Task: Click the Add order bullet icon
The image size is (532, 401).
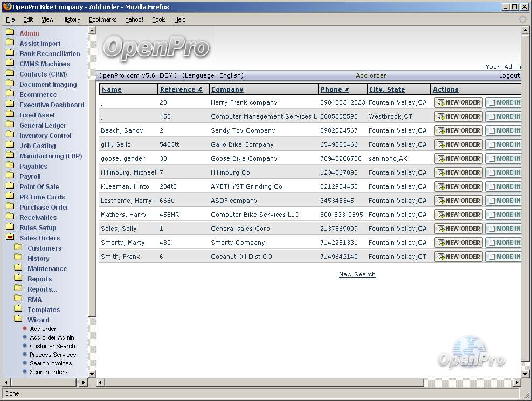Action: pos(25,329)
